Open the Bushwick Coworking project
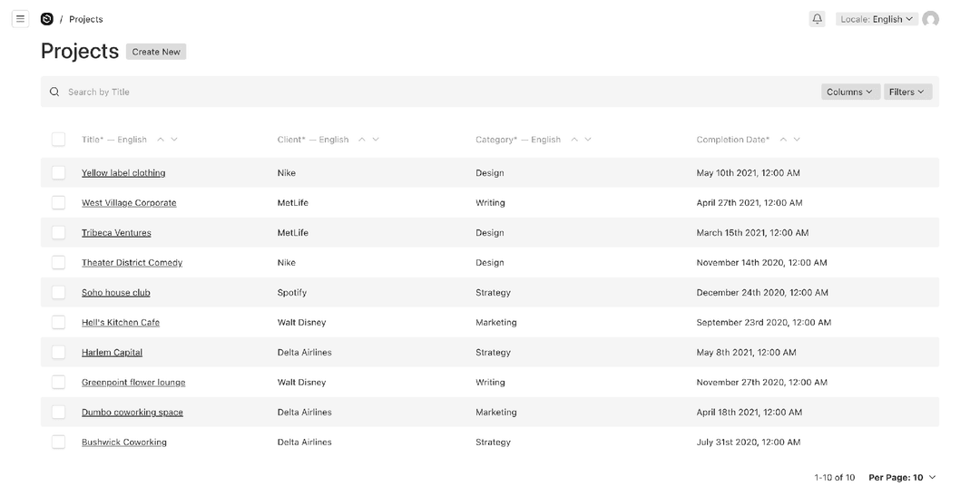Viewport: 980px width, 496px height. coord(124,443)
